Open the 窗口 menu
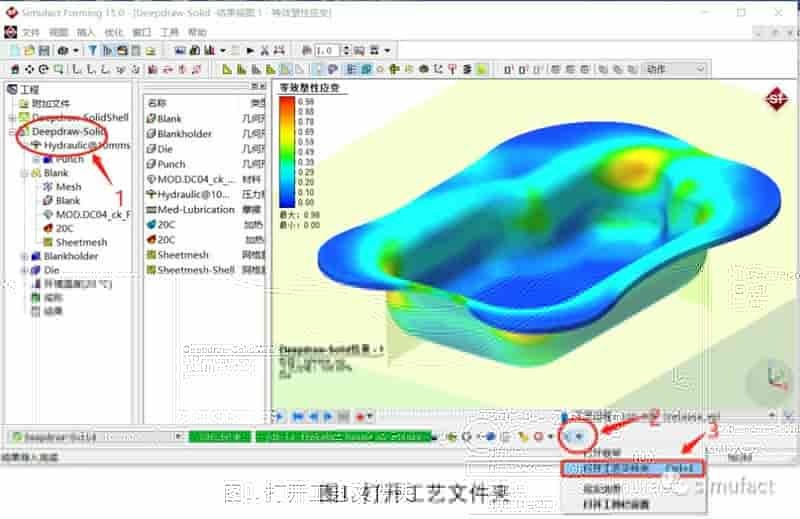Screen dimensions: 800x519 point(141,32)
